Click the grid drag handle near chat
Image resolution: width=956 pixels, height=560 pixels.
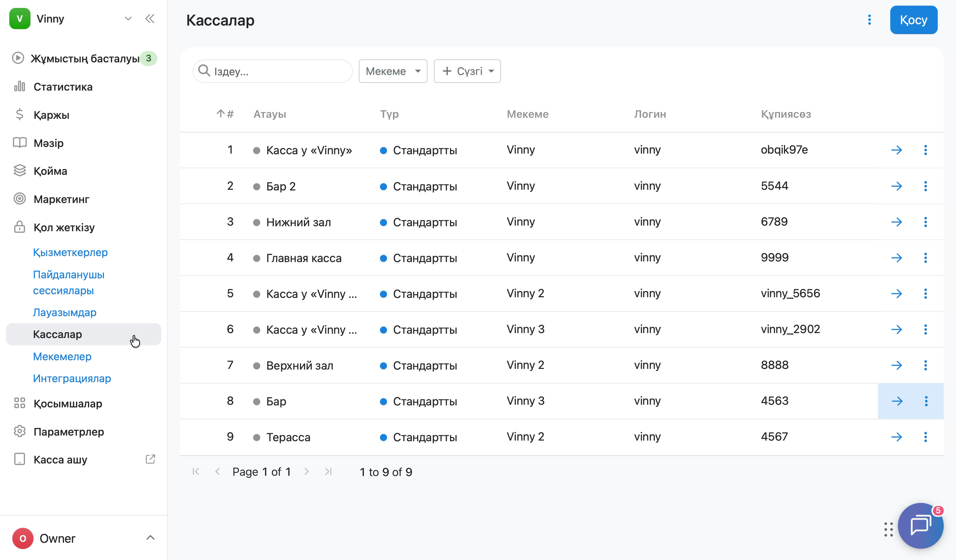(x=889, y=529)
